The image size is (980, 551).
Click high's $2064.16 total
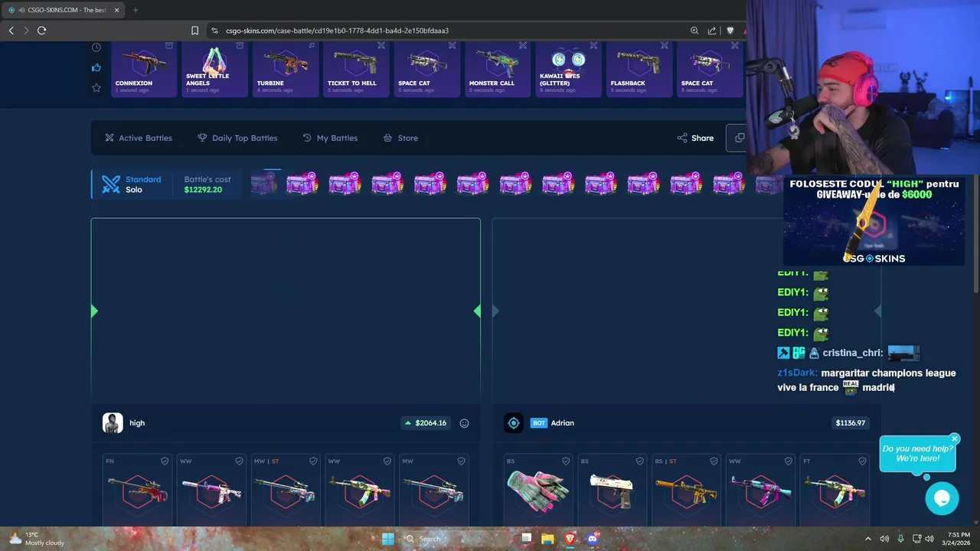tap(426, 423)
